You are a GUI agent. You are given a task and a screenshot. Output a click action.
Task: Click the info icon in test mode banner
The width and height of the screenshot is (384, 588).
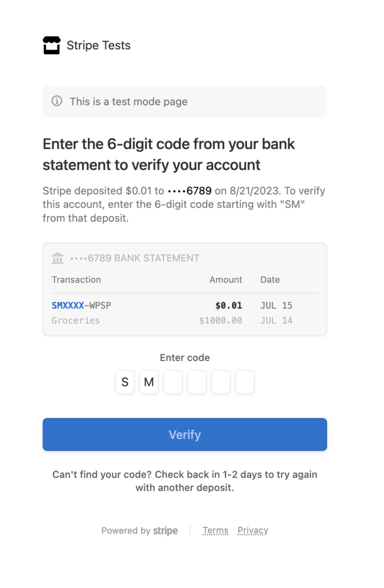(x=57, y=101)
